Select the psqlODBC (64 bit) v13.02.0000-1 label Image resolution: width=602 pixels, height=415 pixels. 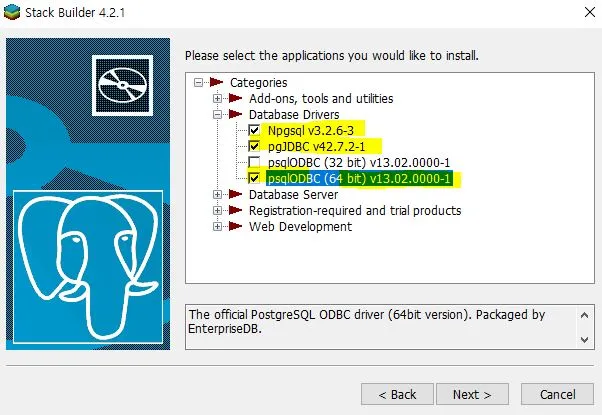pyautogui.click(x=359, y=179)
